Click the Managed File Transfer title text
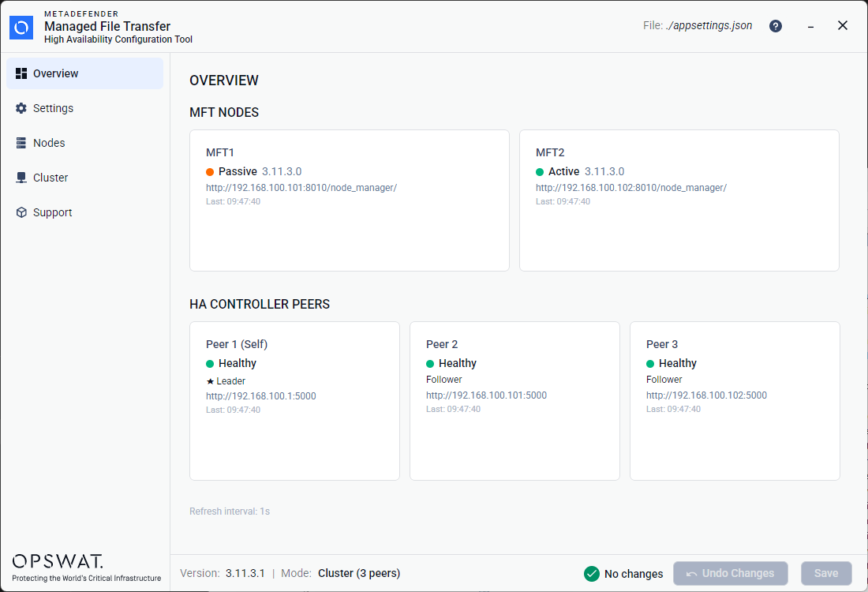 pos(107,26)
